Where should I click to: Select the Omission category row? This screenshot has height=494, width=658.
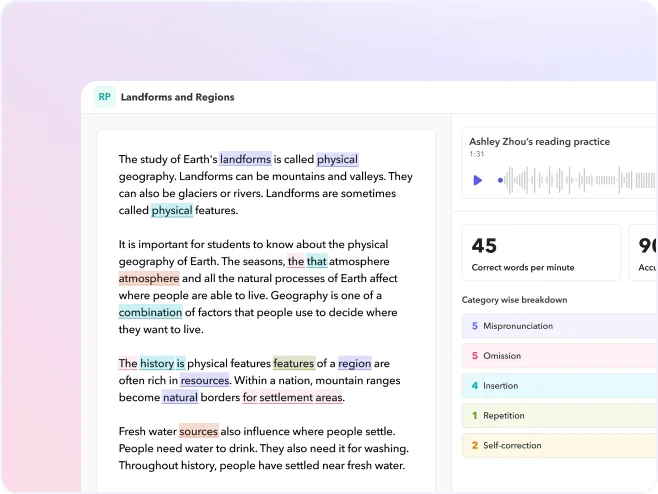558,356
